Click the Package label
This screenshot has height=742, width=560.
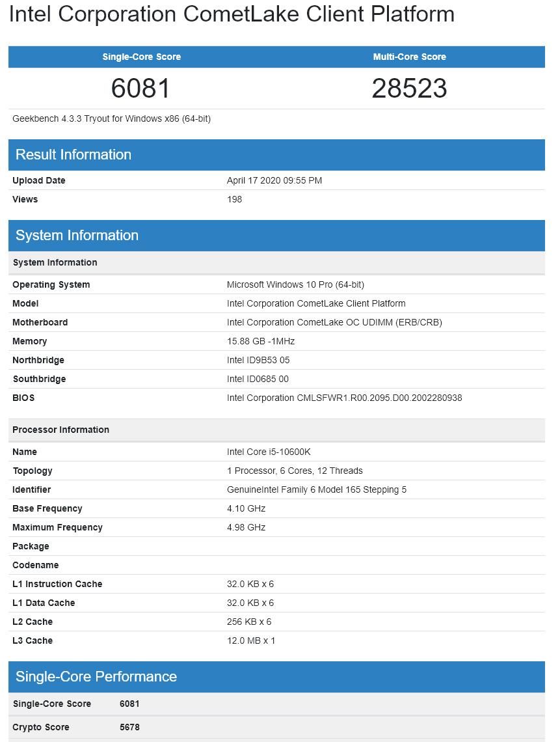tap(31, 547)
